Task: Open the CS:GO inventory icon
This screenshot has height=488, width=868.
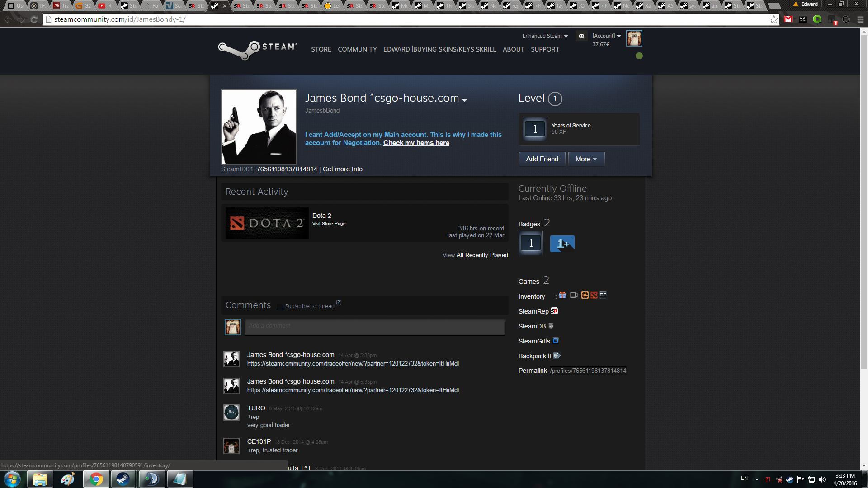Action: click(603, 295)
